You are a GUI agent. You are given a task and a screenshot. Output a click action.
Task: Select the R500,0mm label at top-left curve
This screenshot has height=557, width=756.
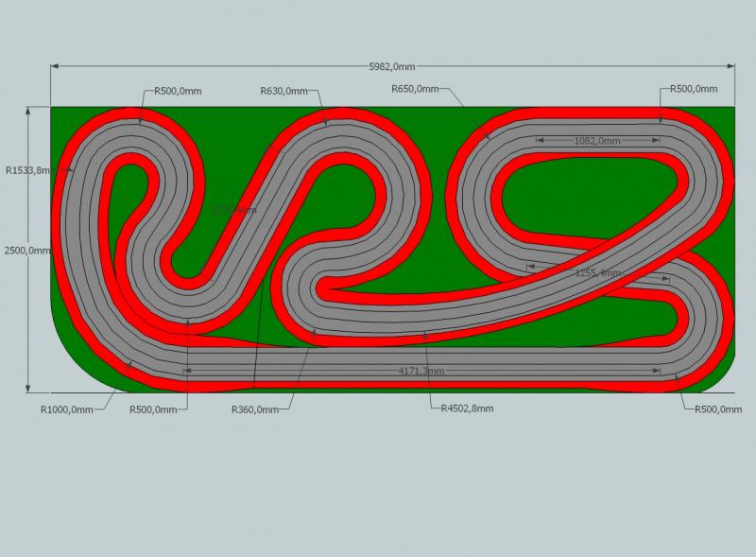click(x=172, y=91)
